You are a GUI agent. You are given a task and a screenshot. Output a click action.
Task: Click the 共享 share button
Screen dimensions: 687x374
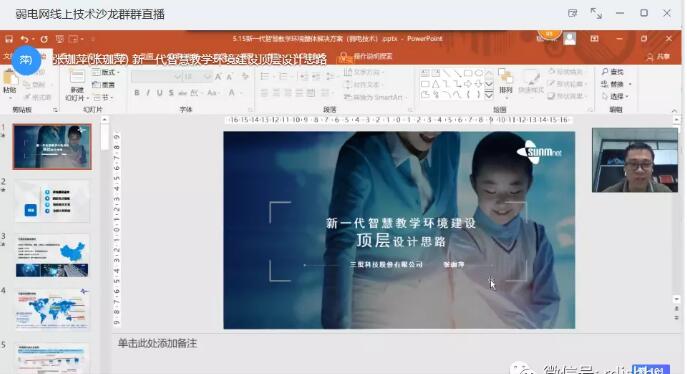(659, 56)
